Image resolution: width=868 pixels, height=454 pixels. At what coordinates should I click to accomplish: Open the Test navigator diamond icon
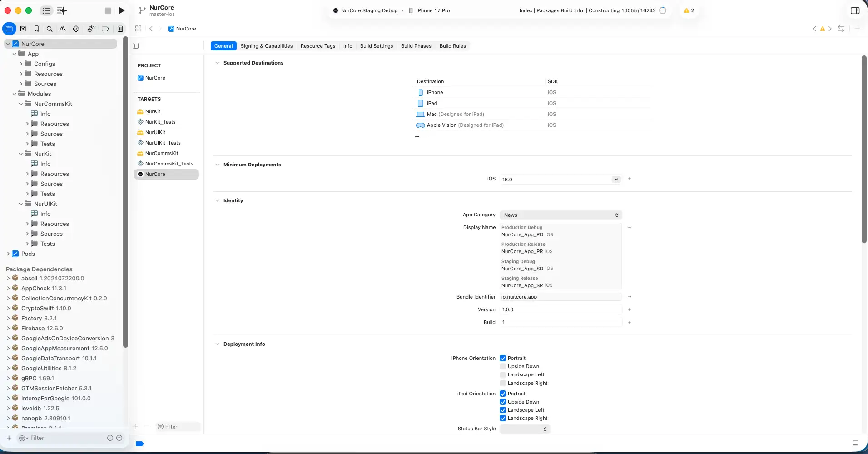pos(76,29)
